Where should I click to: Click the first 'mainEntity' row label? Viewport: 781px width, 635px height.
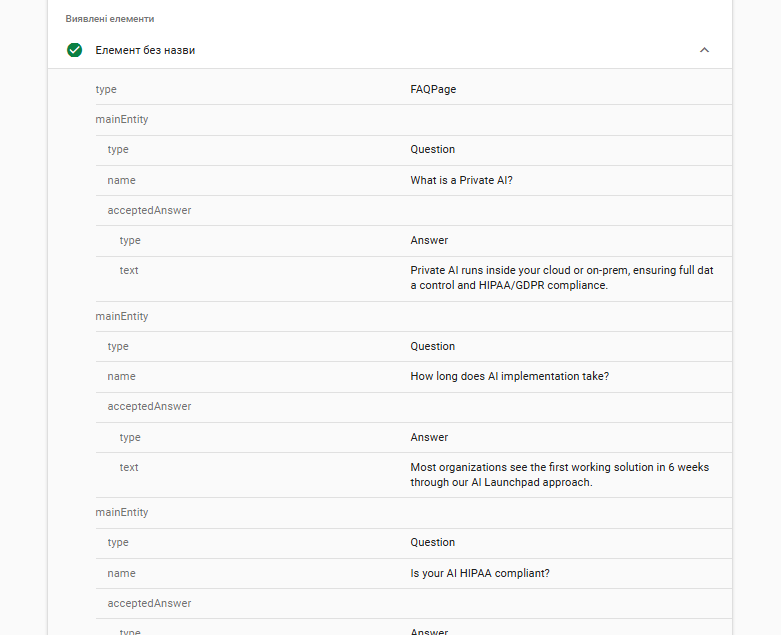point(122,120)
